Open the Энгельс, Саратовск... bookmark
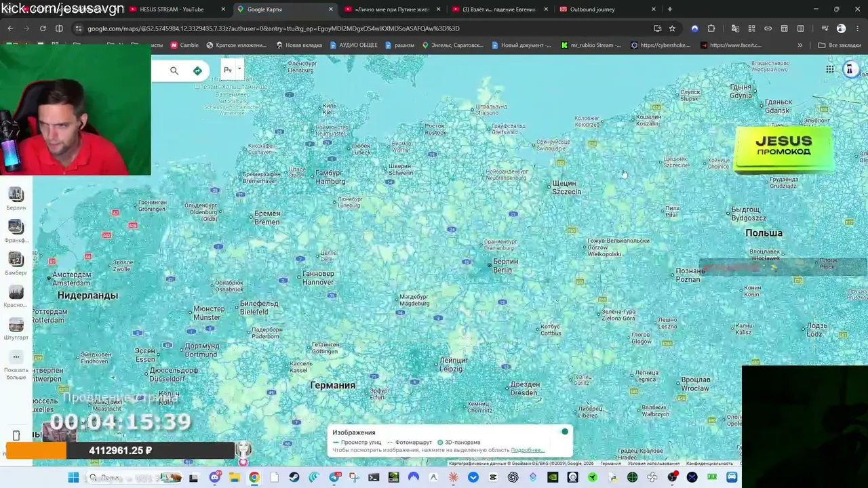This screenshot has width=868, height=488. click(x=453, y=45)
